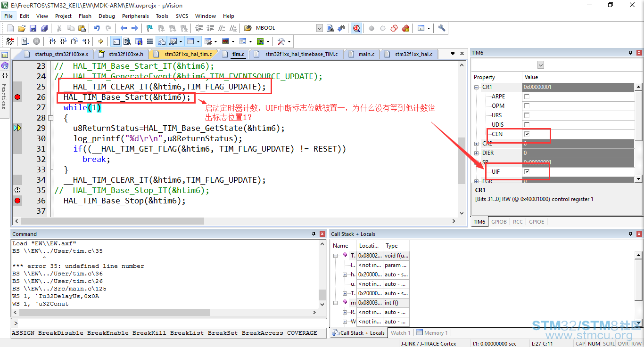The width and height of the screenshot is (644, 347).
Task: Close the TIM6 panel with red X
Action: (639, 53)
